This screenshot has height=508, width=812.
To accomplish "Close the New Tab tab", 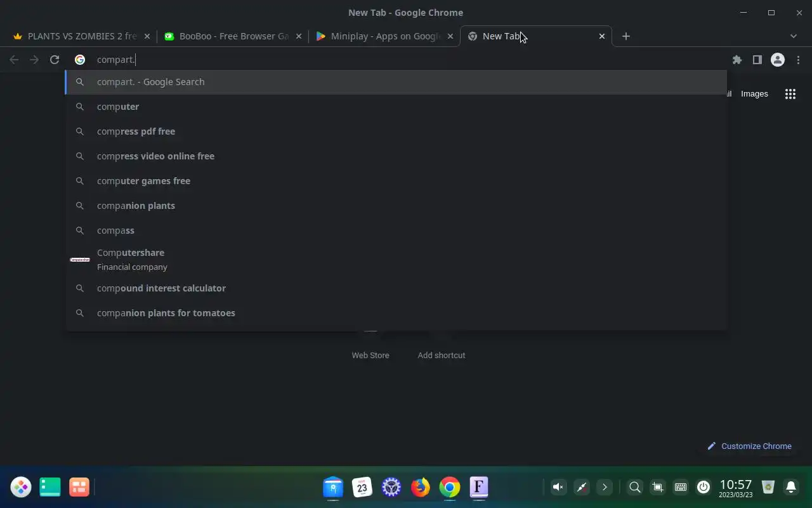I will click(x=602, y=36).
